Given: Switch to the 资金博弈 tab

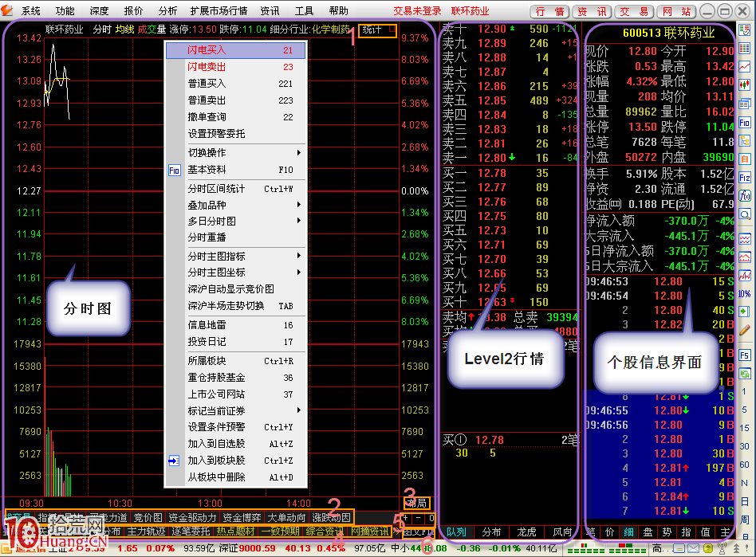Looking at the screenshot, I should (x=242, y=517).
